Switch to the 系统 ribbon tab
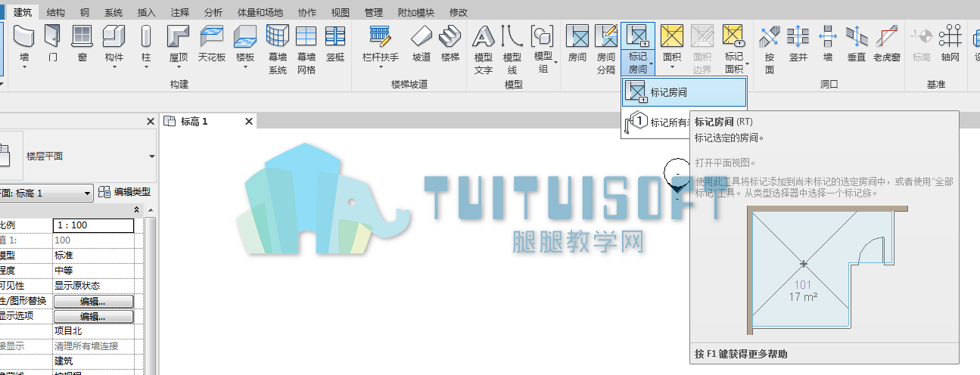This screenshot has width=980, height=375. pos(114,12)
